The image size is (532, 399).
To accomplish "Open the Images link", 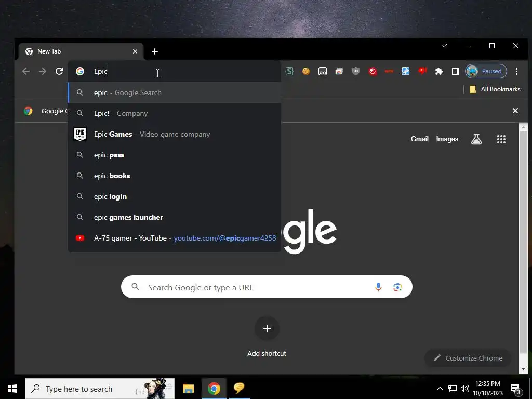I will pyautogui.click(x=447, y=139).
